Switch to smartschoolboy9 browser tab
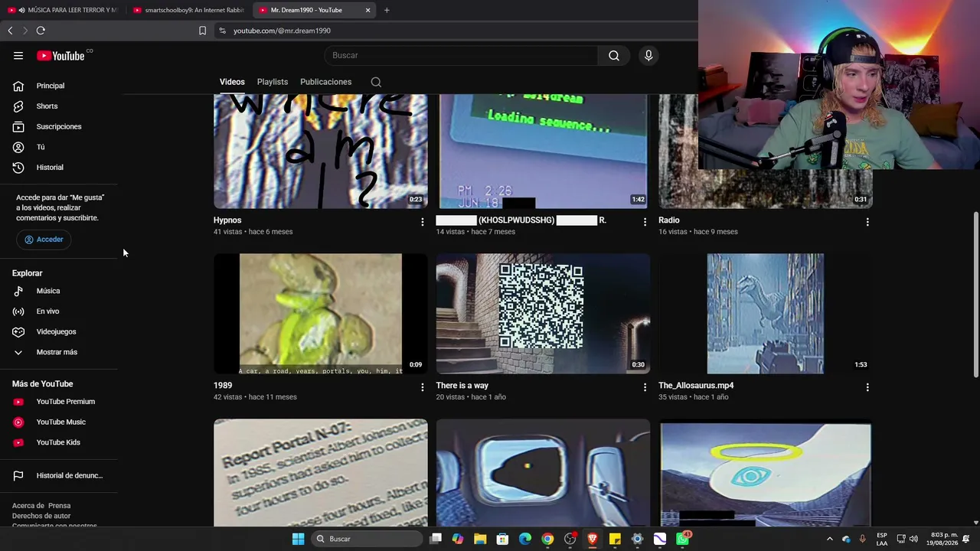Screen dimensions: 980x551 (x=188, y=10)
